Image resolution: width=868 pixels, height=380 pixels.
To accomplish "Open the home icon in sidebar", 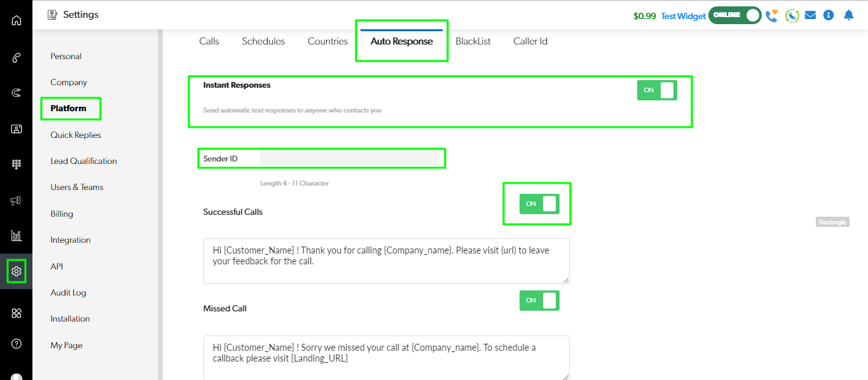I will pos(17,20).
